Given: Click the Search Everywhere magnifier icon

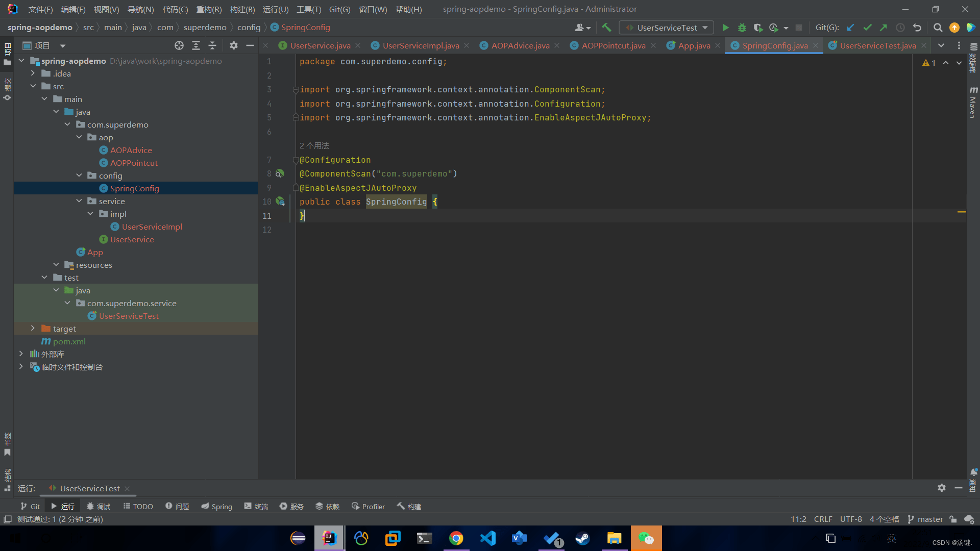Looking at the screenshot, I should [x=938, y=28].
